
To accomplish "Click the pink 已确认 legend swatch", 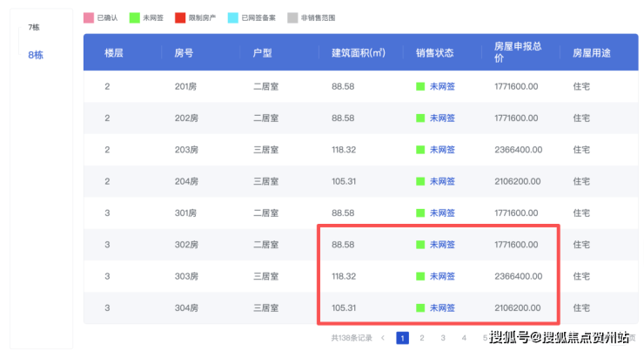I will click(88, 17).
